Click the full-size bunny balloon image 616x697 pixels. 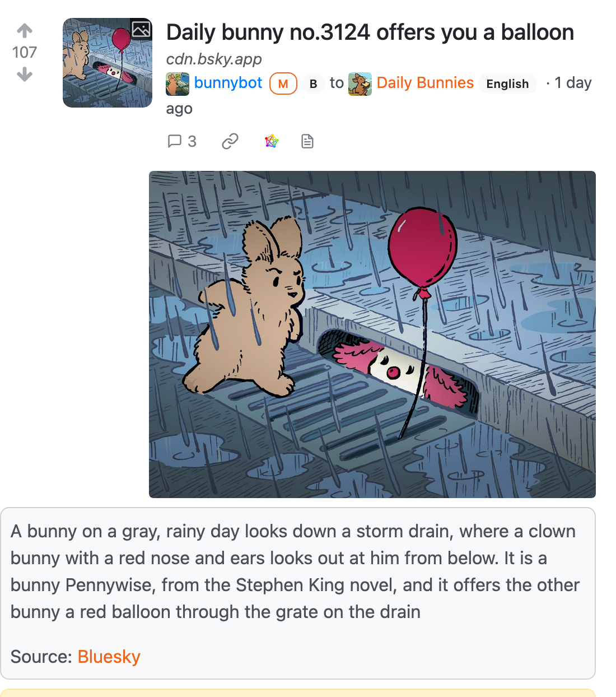[x=372, y=334]
